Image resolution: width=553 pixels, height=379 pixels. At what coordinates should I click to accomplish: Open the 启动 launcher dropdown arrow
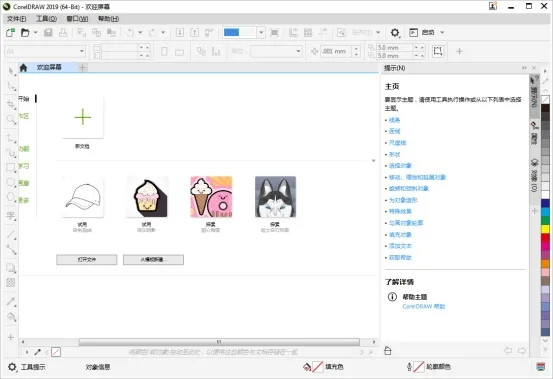point(442,33)
